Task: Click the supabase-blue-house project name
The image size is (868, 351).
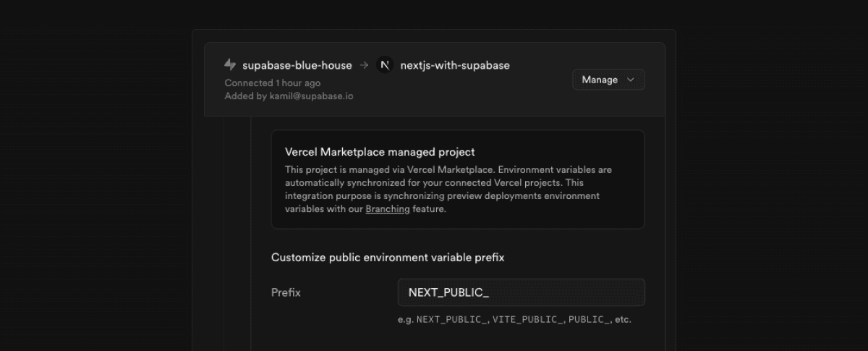Action: [297, 65]
